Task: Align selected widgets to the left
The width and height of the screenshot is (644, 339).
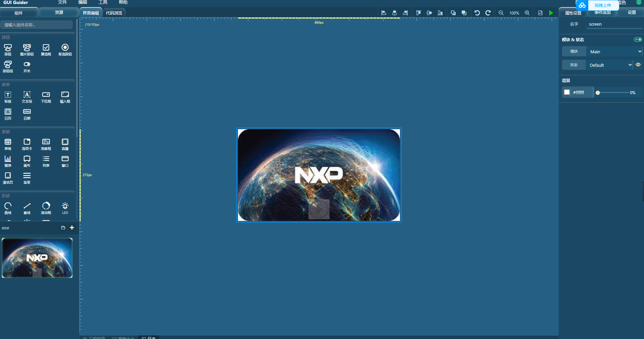Action: point(384,13)
